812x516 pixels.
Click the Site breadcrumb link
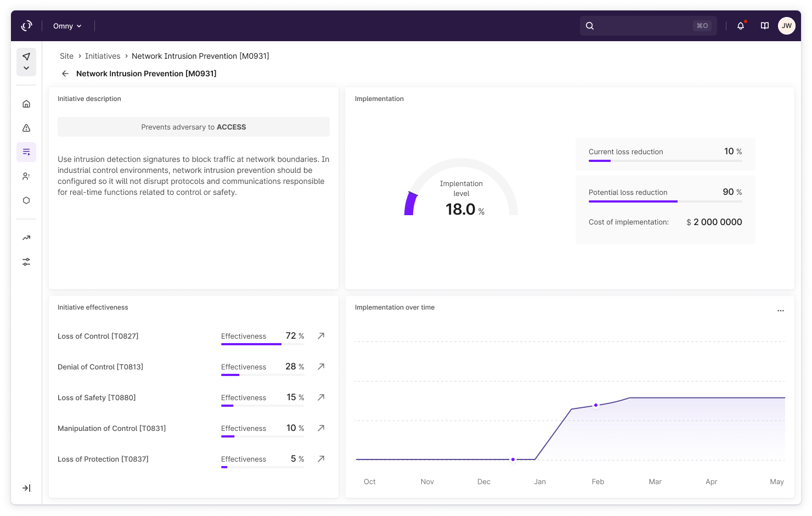[66, 56]
